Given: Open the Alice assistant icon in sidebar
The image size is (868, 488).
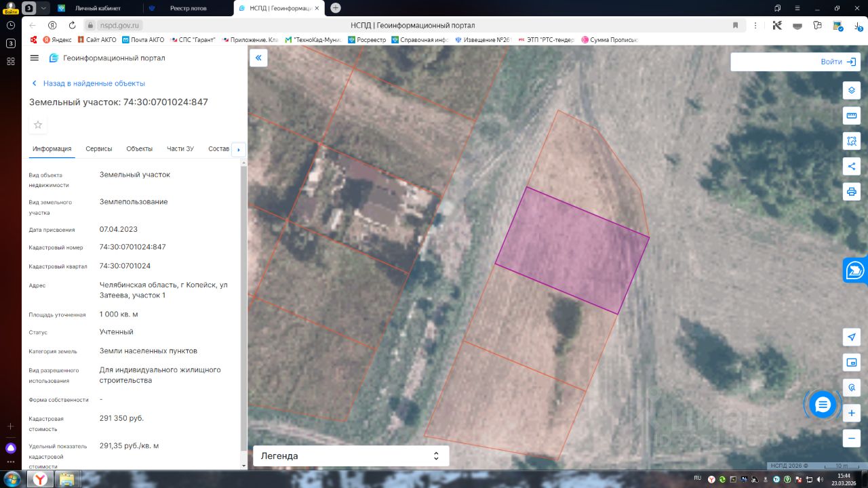Looking at the screenshot, I should point(11,448).
